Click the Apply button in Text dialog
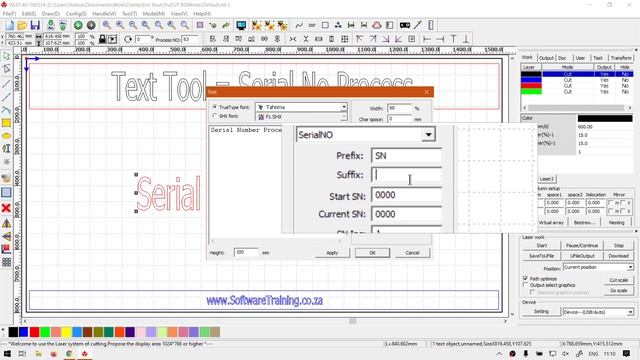The height and width of the screenshot is (360, 640). point(332,253)
